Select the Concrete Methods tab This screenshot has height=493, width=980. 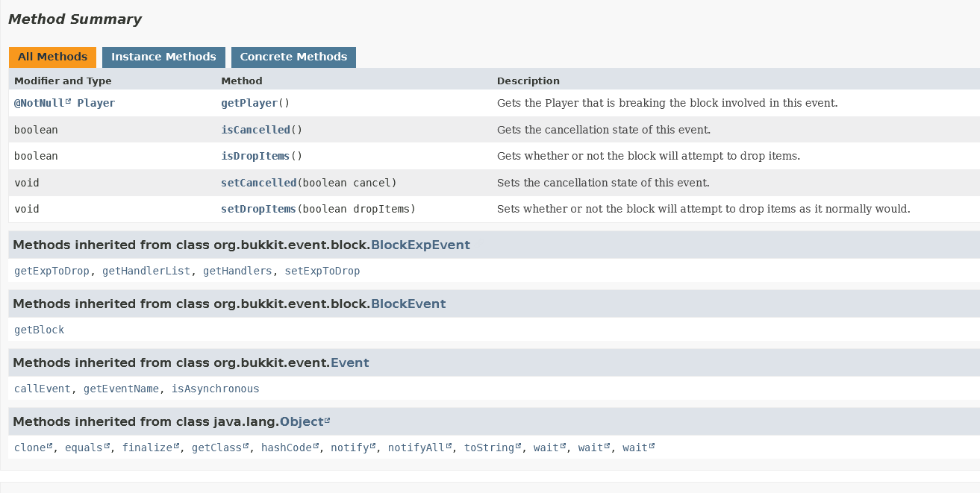[293, 57]
